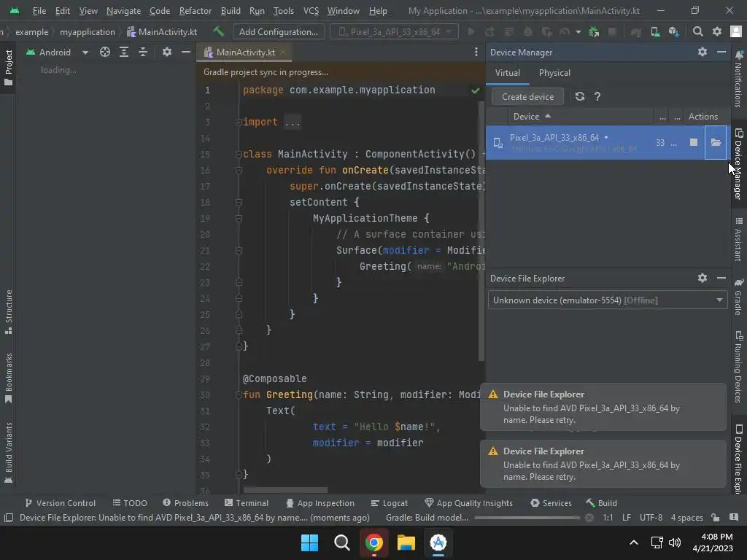
Task: Click Select Opened File target icon
Action: coord(105,52)
